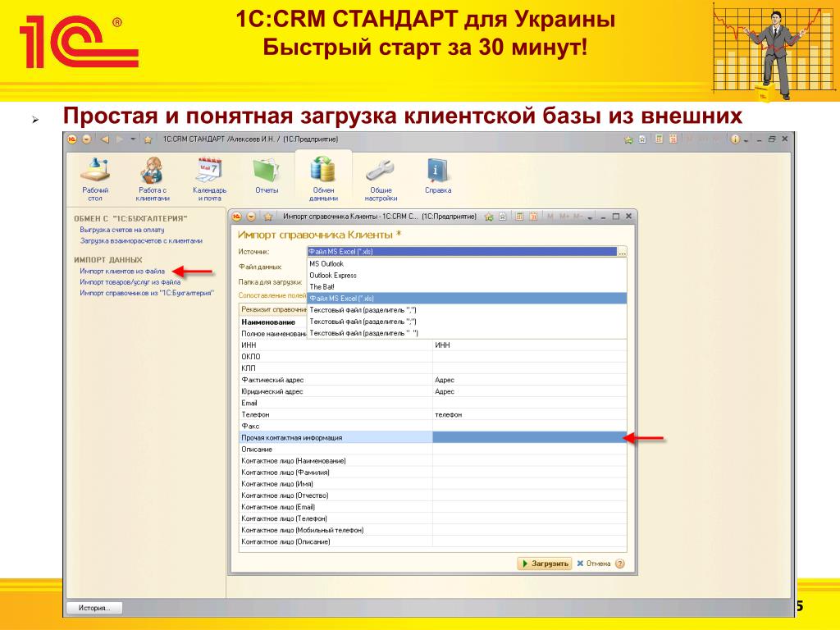Open Импорт товаров/услуг из файла link
This screenshot has width=840, height=630.
click(x=130, y=282)
